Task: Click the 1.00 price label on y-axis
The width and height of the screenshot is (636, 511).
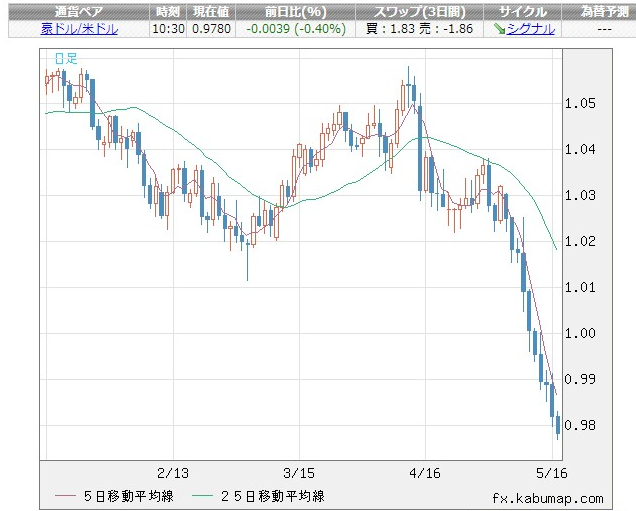Action: (x=580, y=333)
